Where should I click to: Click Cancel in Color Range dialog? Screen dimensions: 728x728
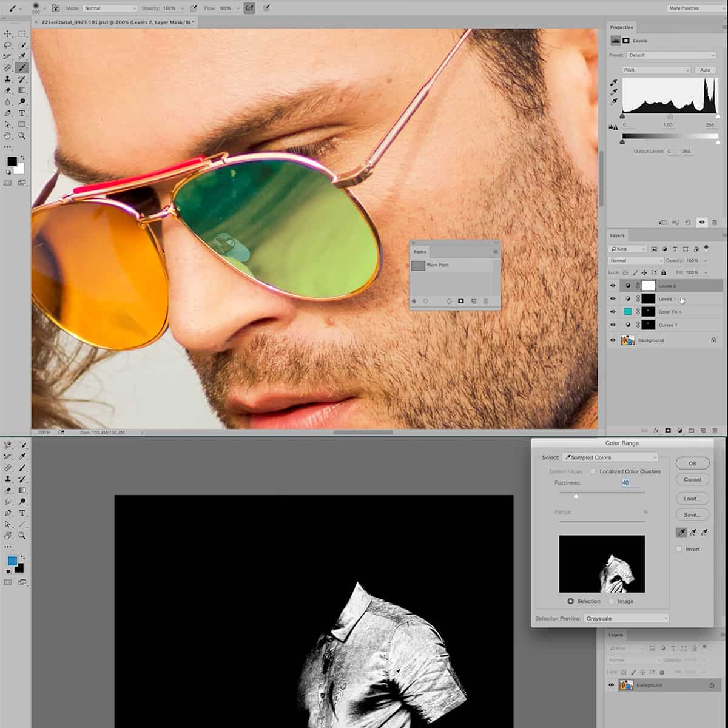(x=692, y=479)
